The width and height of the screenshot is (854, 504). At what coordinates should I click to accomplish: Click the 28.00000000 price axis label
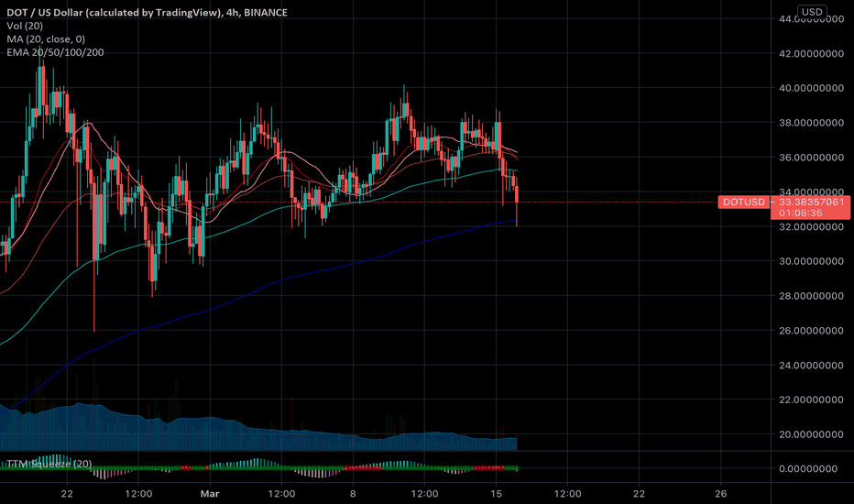click(812, 296)
